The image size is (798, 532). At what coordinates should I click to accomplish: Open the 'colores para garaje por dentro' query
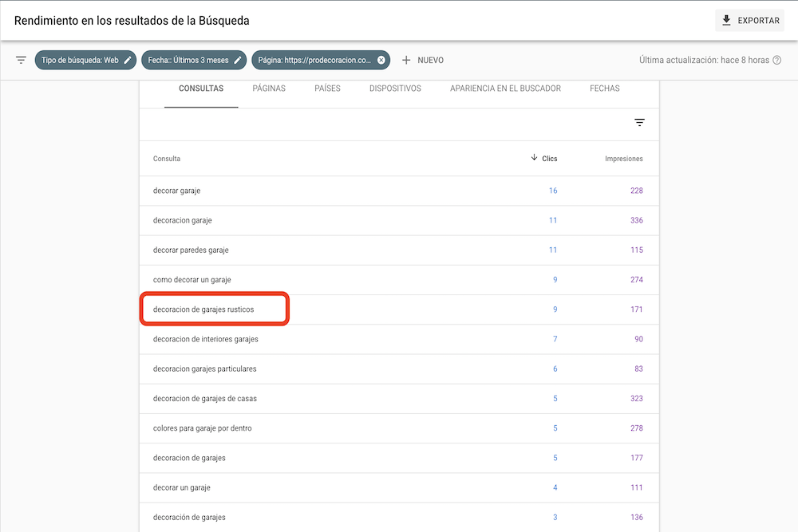point(202,428)
